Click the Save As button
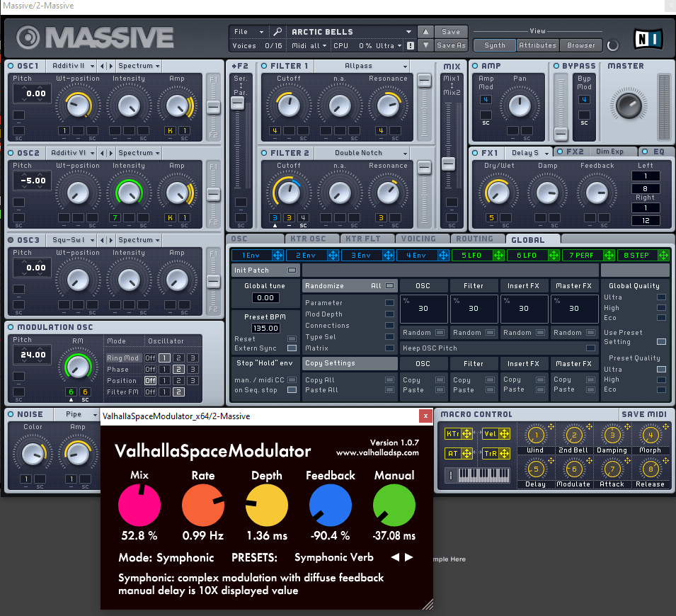This screenshot has width=676, height=616. pyautogui.click(x=451, y=45)
